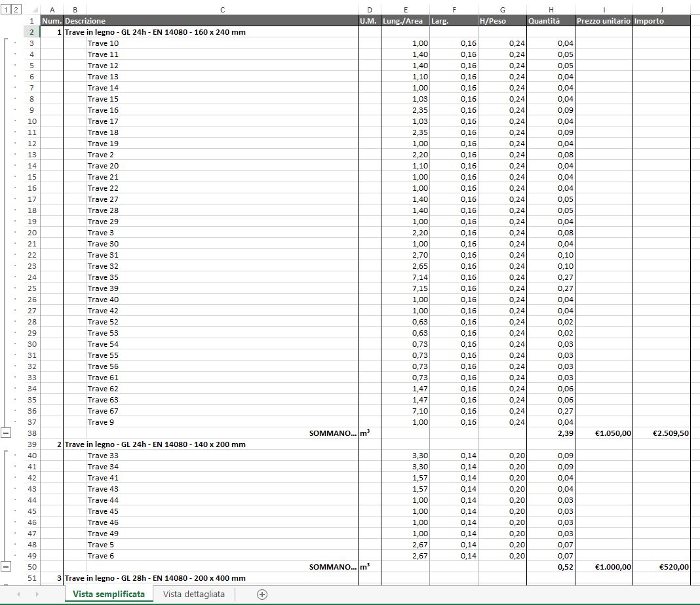
Task: Click the 2,65 length cell
Action: tap(405, 266)
